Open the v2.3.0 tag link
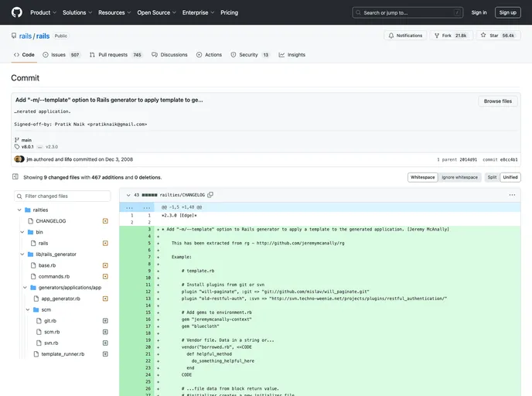Viewport: 532px width, 396px height. point(52,147)
